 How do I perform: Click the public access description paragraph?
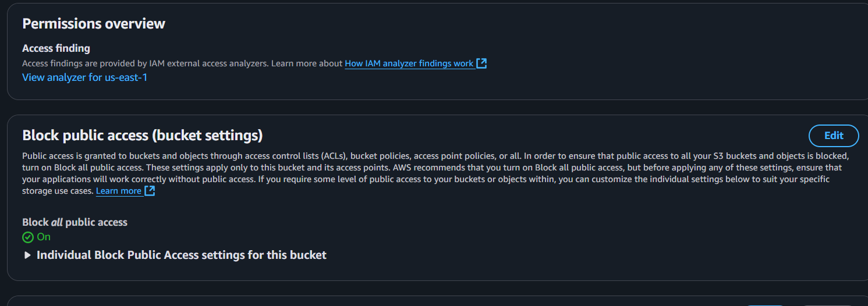(436, 173)
